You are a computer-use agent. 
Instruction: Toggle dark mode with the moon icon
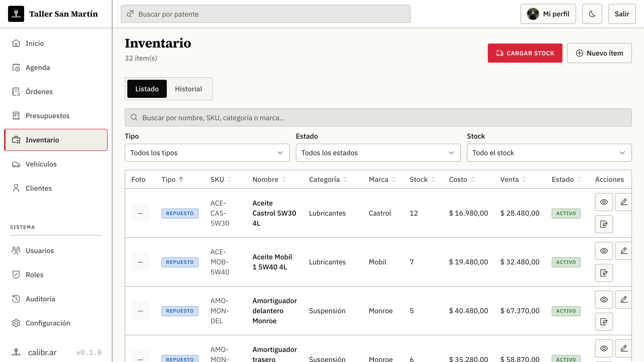coord(592,14)
